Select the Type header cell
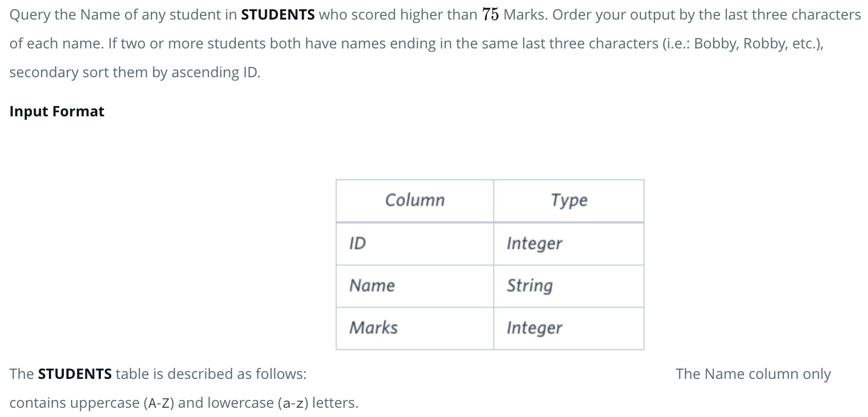Screen dimensions: 868x417 pos(569,200)
